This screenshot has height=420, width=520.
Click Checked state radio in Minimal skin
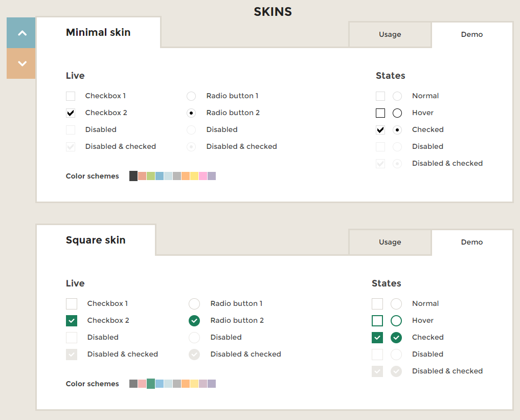tap(397, 130)
